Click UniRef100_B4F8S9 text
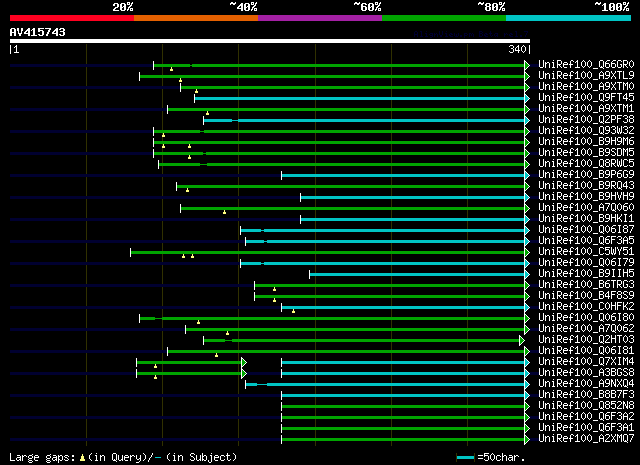This screenshot has width=640, height=465. (x=586, y=296)
